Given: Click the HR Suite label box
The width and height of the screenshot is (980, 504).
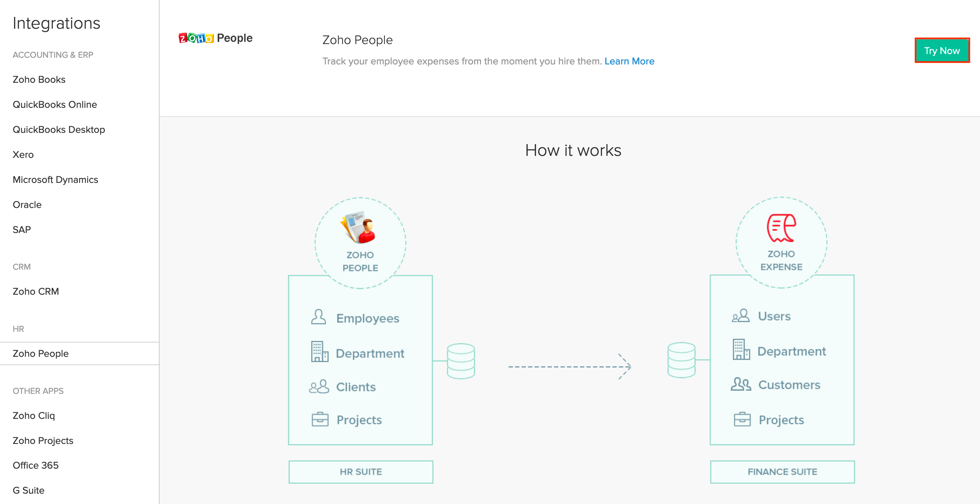Looking at the screenshot, I should coord(360,472).
